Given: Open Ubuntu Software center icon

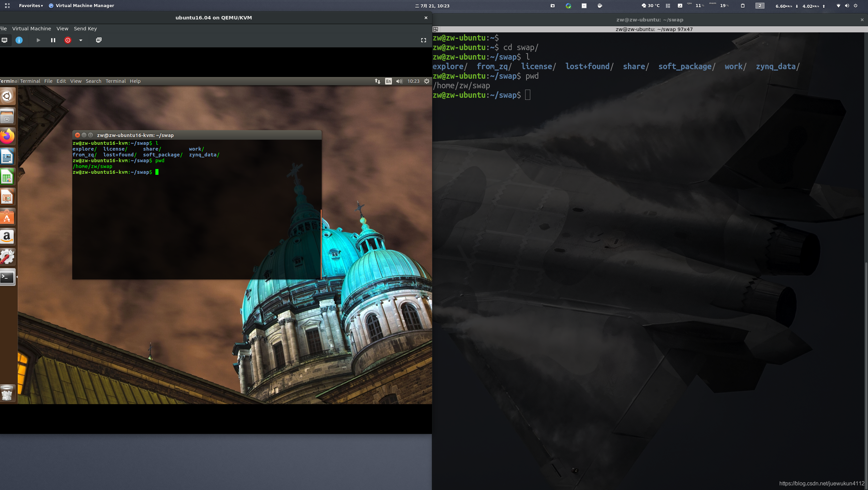Looking at the screenshot, I should [7, 217].
